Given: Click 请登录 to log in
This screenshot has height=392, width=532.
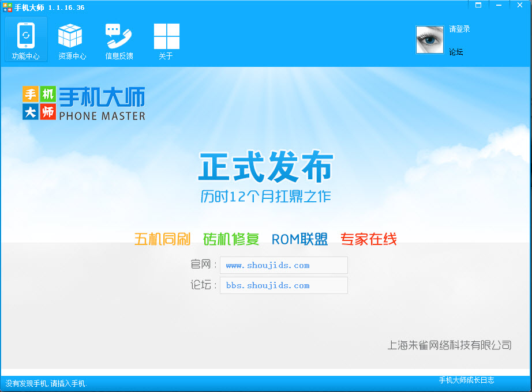Looking at the screenshot, I should click(458, 29).
